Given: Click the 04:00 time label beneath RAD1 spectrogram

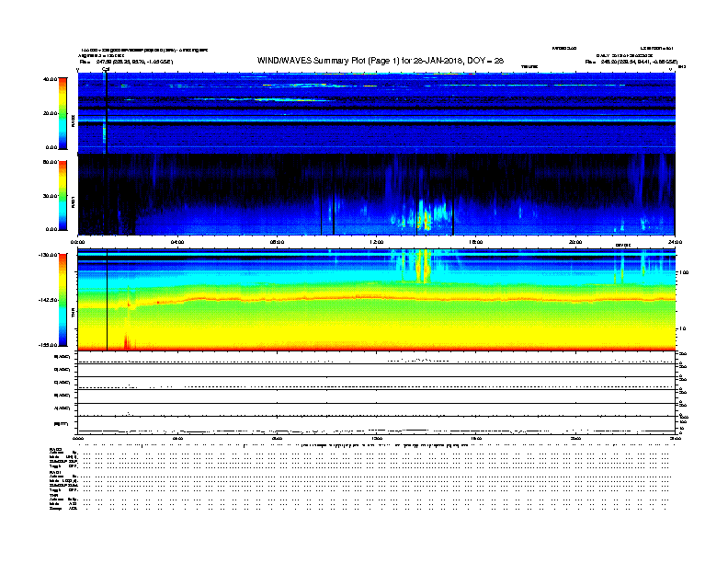Looking at the screenshot, I should pyautogui.click(x=177, y=242).
